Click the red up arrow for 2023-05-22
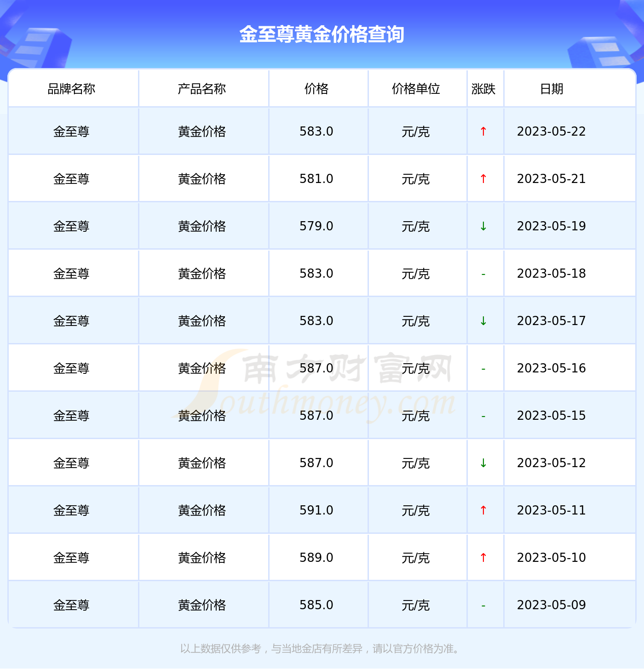Image resolution: width=644 pixels, height=669 pixels. [x=483, y=132]
